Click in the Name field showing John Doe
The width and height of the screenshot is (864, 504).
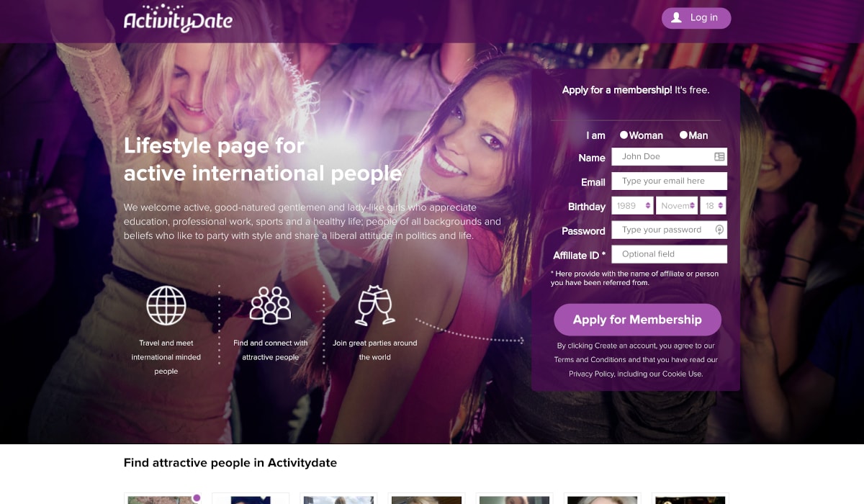tap(669, 156)
